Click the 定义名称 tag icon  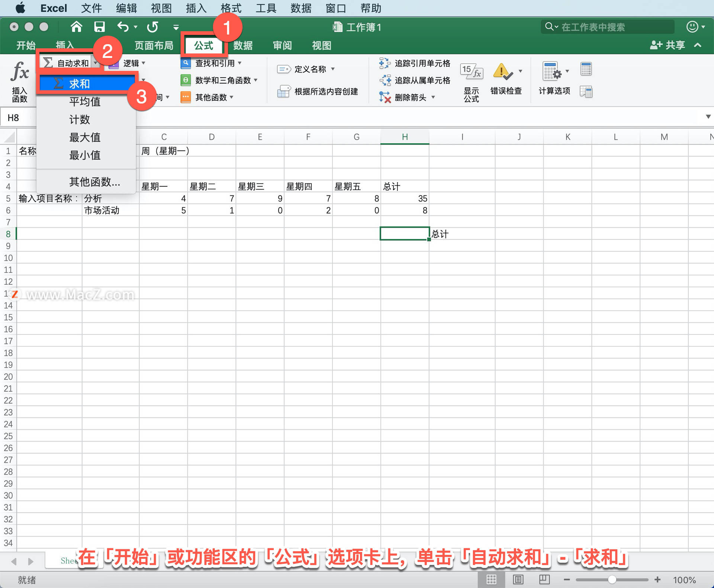point(284,69)
